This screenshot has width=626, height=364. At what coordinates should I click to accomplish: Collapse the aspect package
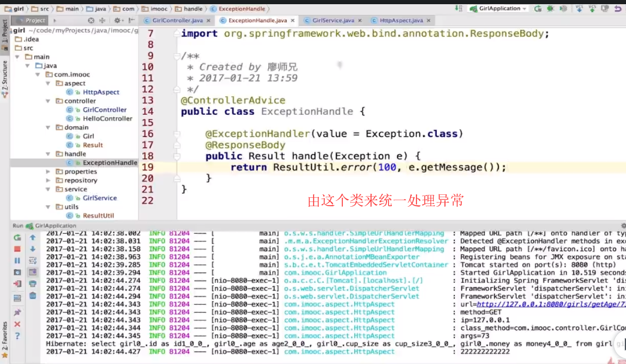(x=48, y=83)
